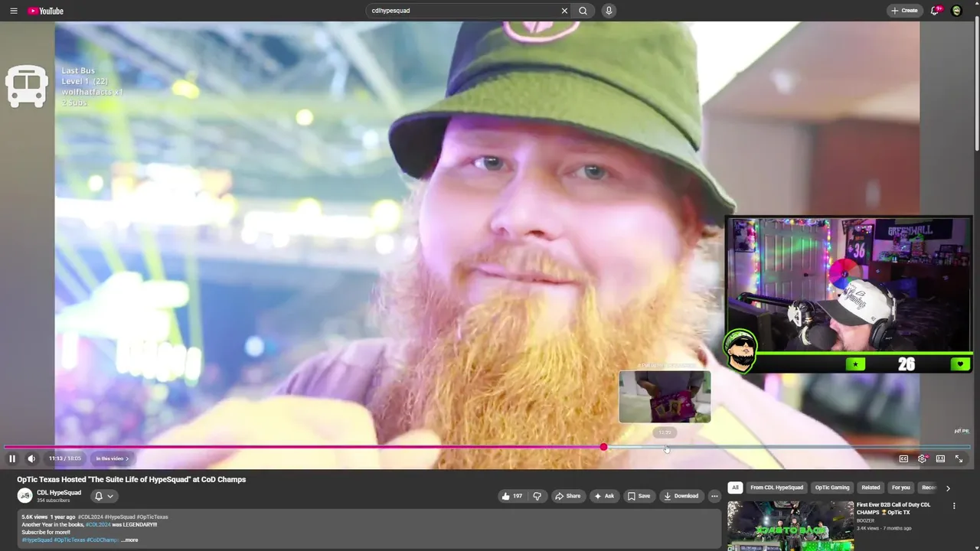Dislike the video
The width and height of the screenshot is (980, 551).
537,496
